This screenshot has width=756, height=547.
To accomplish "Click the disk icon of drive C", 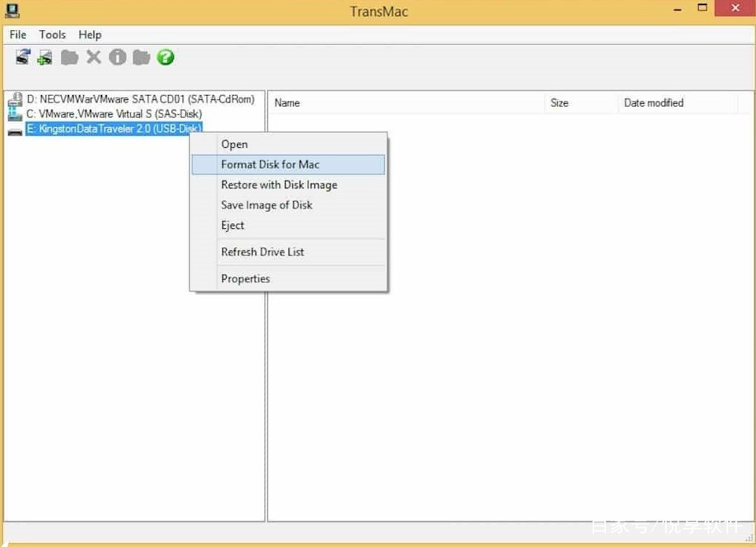I will coord(15,114).
